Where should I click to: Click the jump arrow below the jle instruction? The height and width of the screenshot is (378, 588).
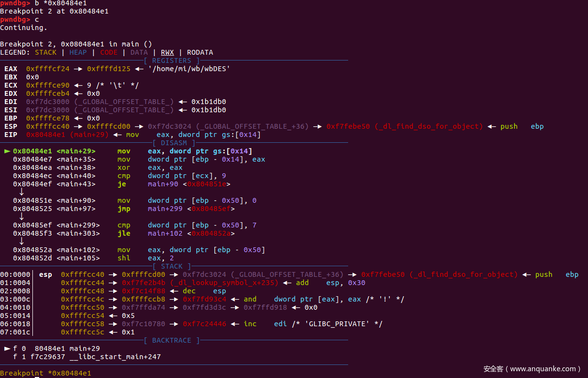coord(21,242)
